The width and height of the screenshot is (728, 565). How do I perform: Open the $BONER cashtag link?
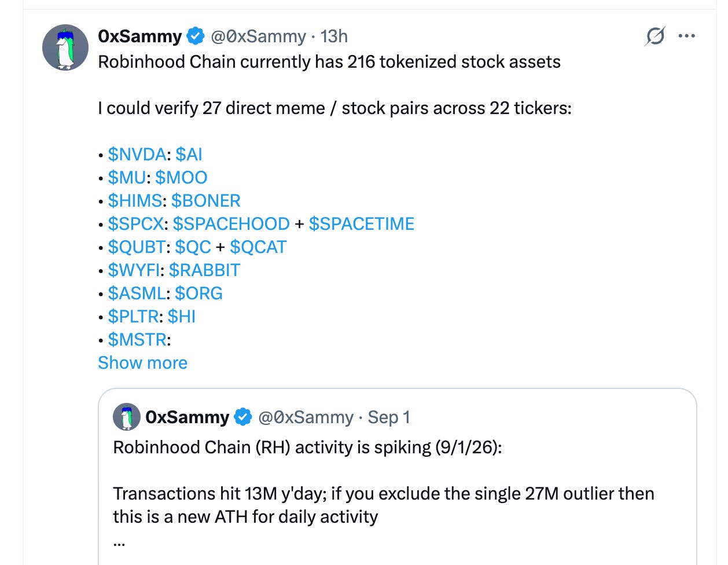point(205,201)
